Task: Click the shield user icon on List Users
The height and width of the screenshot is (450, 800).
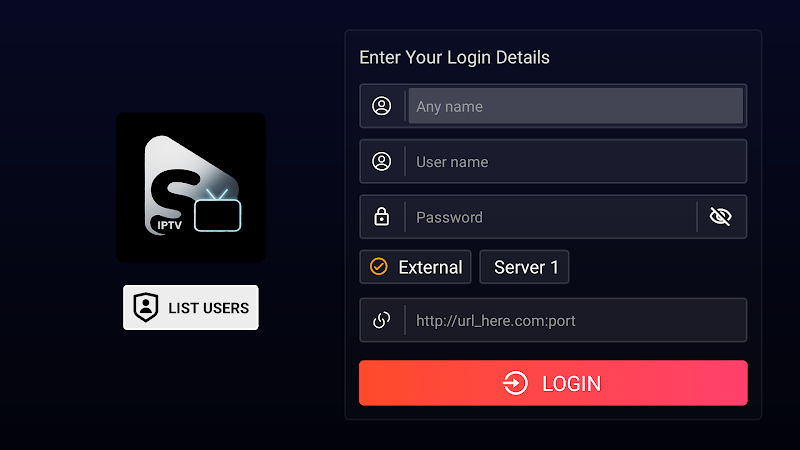Action: tap(145, 308)
